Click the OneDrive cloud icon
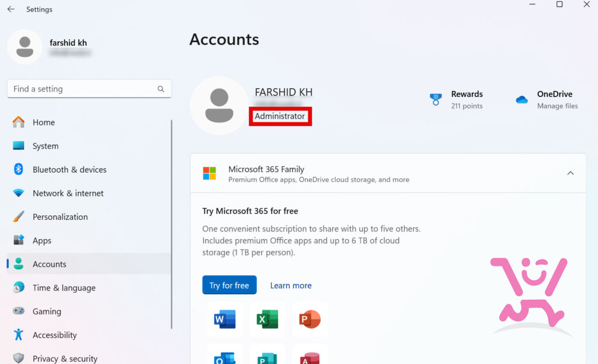Viewport: 598px width, 364px height. [x=521, y=99]
